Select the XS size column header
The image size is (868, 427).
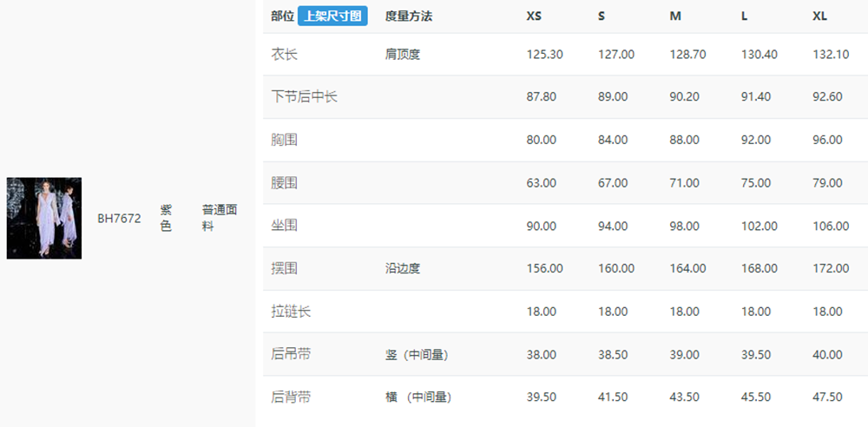[x=534, y=16]
